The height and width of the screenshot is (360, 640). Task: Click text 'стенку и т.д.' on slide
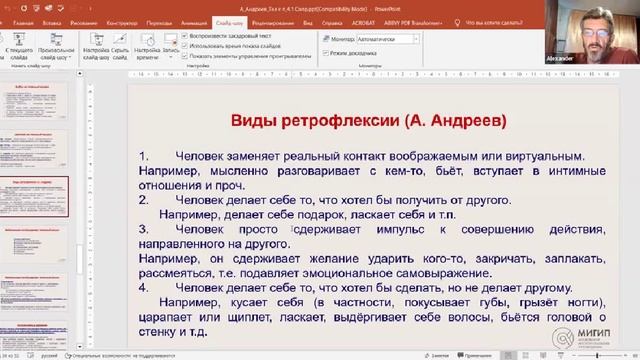coord(173,332)
